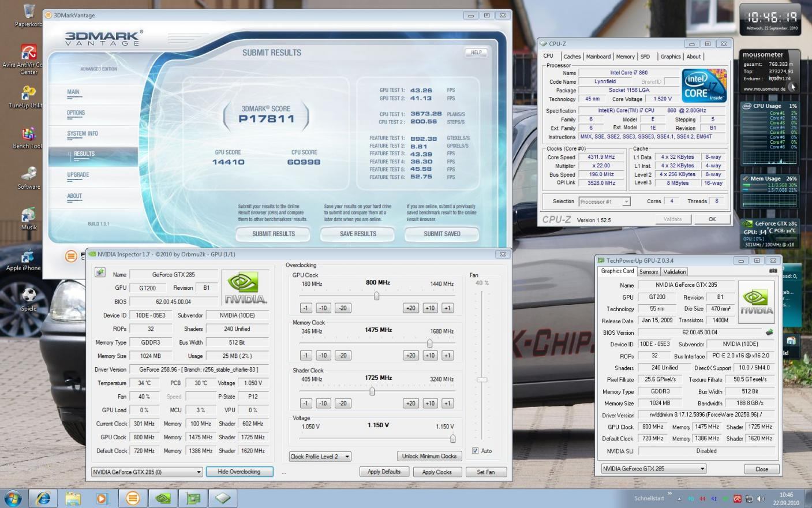The width and height of the screenshot is (812, 508).
Task: Click the Submit Results button
Action: (274, 234)
